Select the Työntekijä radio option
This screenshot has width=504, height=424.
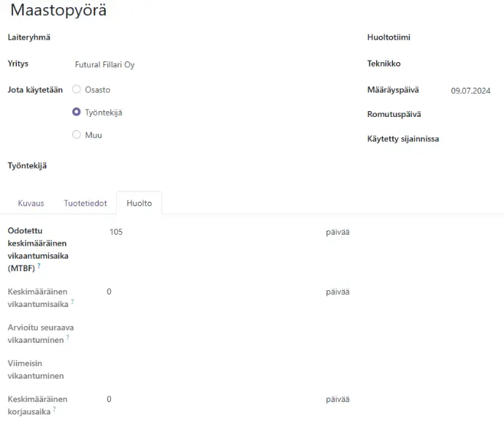pyautogui.click(x=76, y=113)
